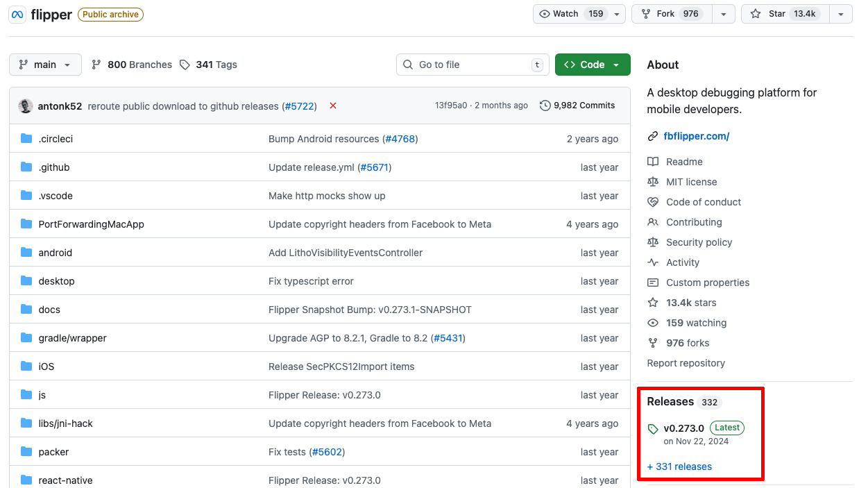
Task: Click the book icon next to Readme
Action: click(653, 162)
